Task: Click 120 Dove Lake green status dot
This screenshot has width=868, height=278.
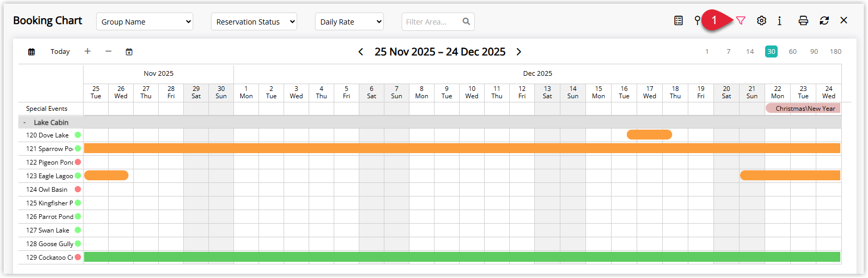Action: tap(78, 135)
